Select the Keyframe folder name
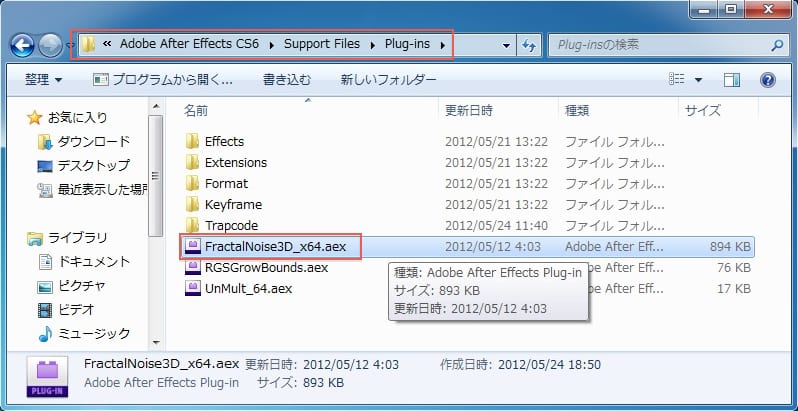This screenshot has height=411, width=798. point(234,204)
